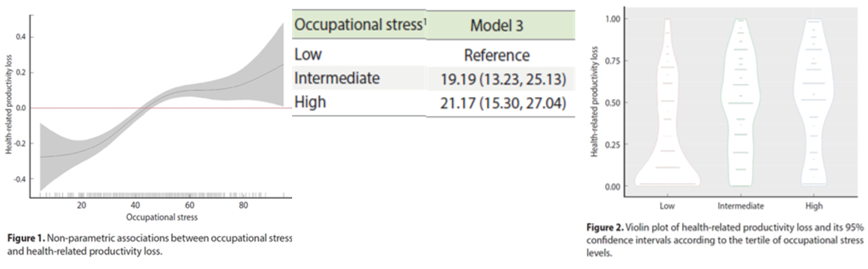Click the Intermediate x-axis label under violin plot
The height and width of the screenshot is (269, 868).
tap(741, 206)
